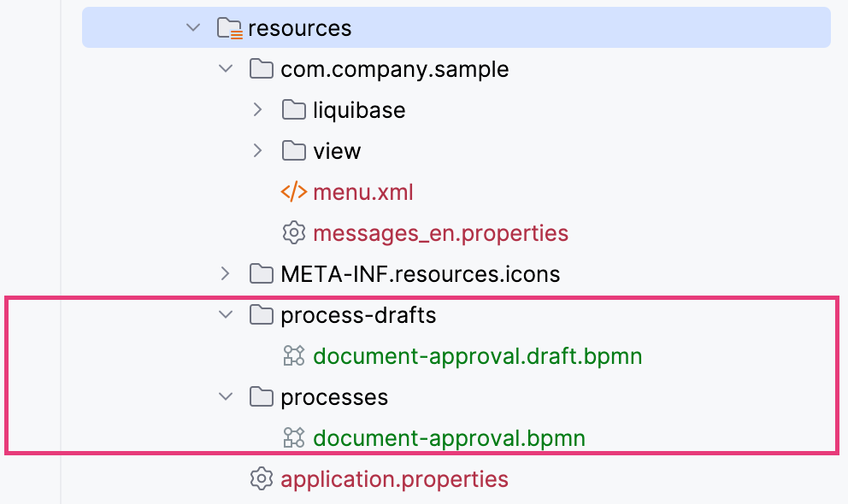
Task: Select the application.properties file
Action: tap(394, 478)
